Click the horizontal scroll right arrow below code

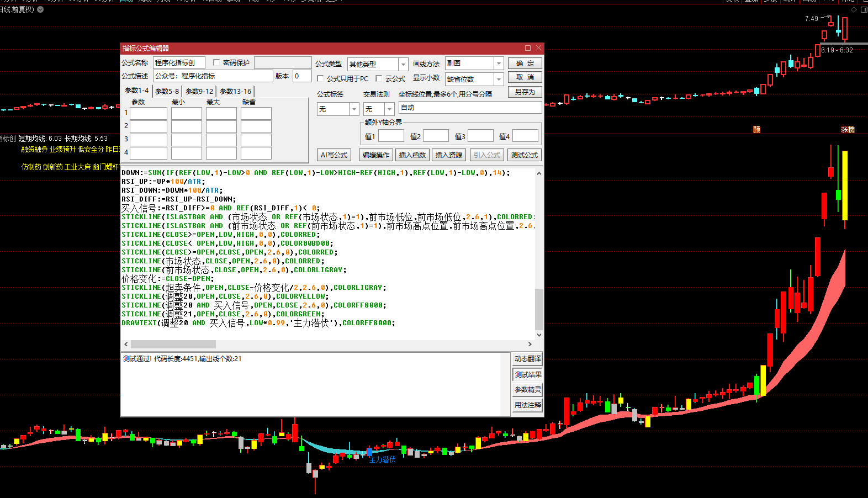pos(530,344)
